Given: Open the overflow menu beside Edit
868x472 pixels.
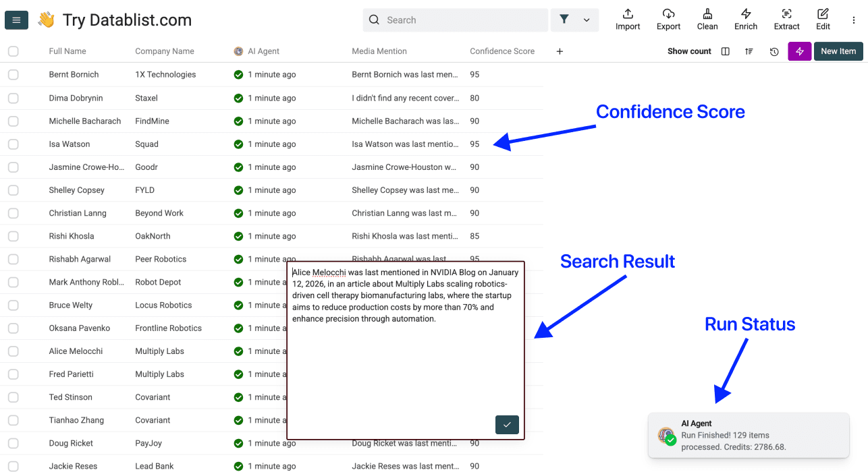Looking at the screenshot, I should click(852, 19).
